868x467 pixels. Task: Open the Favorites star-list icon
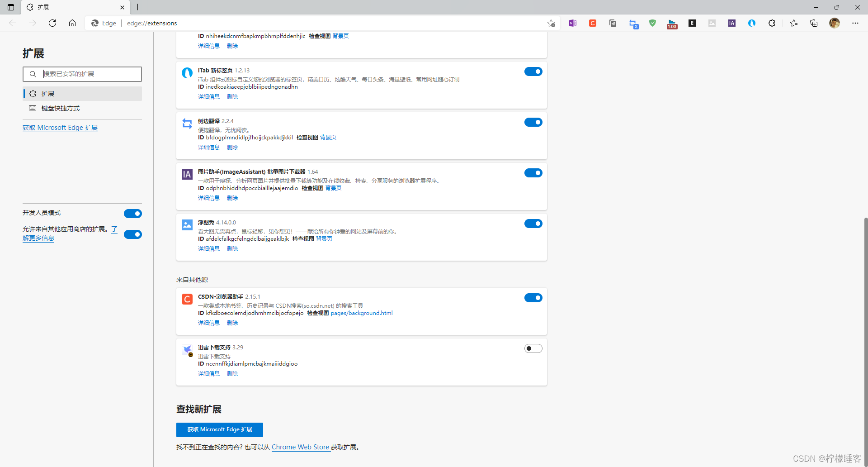coord(794,23)
